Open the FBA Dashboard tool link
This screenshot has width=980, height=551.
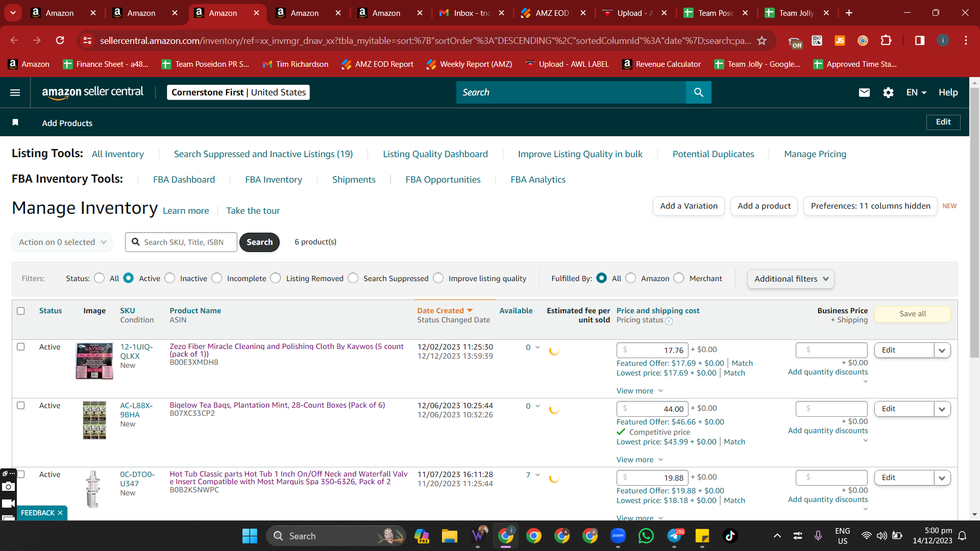click(x=184, y=180)
